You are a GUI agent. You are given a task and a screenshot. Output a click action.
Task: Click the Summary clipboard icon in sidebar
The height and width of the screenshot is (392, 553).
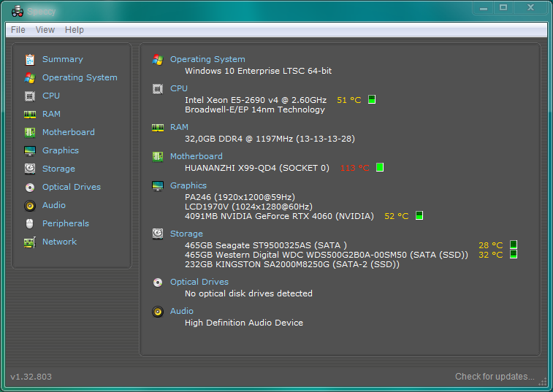click(30, 60)
